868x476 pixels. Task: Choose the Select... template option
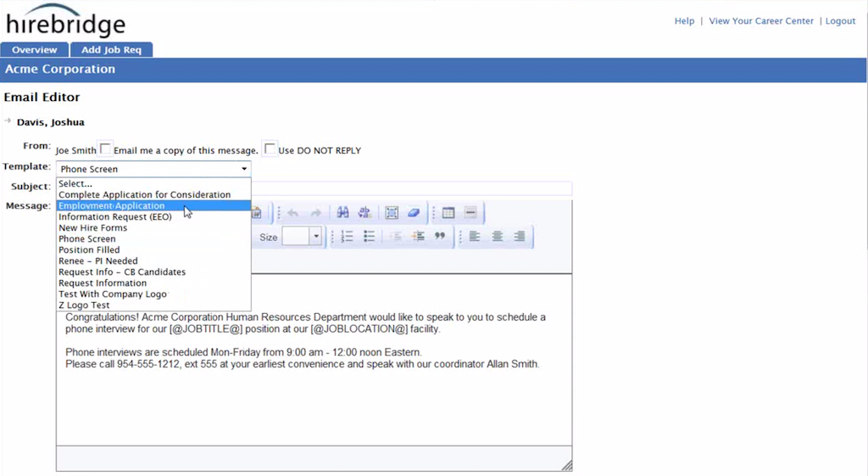153,183
